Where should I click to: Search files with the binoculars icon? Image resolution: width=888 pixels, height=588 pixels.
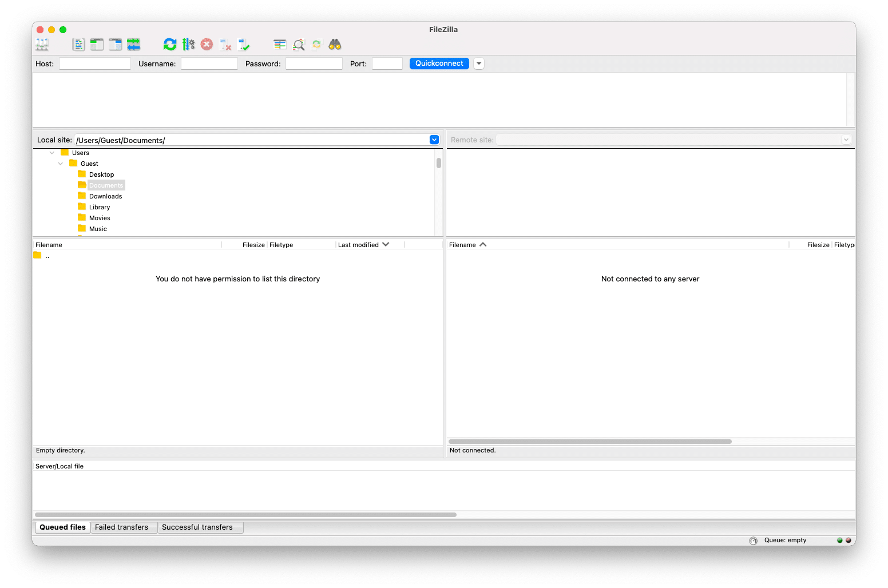coord(335,44)
